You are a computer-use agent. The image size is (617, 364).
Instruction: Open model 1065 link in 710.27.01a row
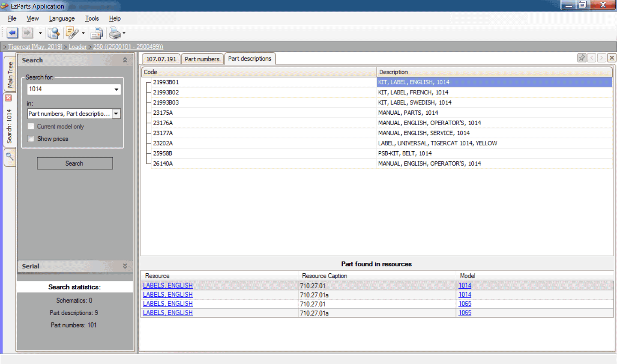[x=465, y=313]
